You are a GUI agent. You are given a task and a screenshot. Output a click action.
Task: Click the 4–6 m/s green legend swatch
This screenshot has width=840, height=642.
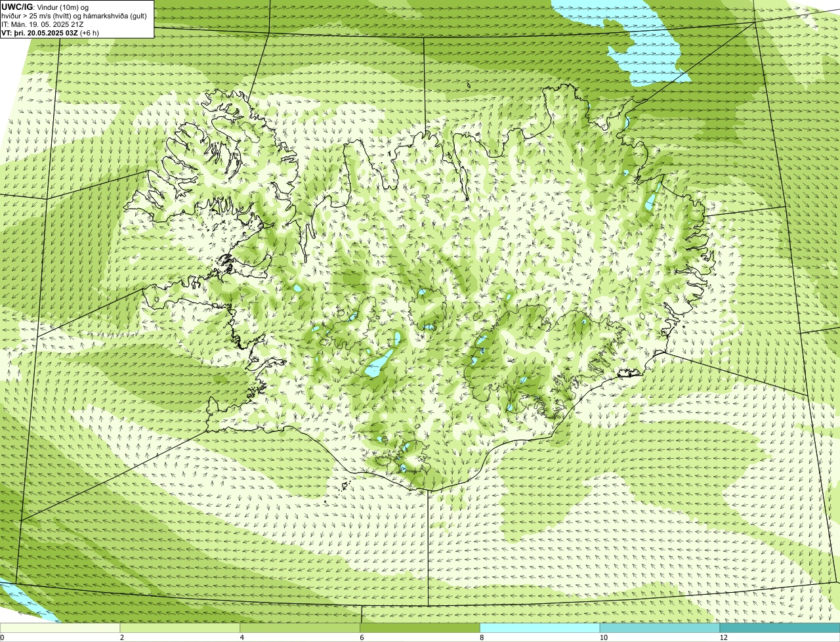301,628
